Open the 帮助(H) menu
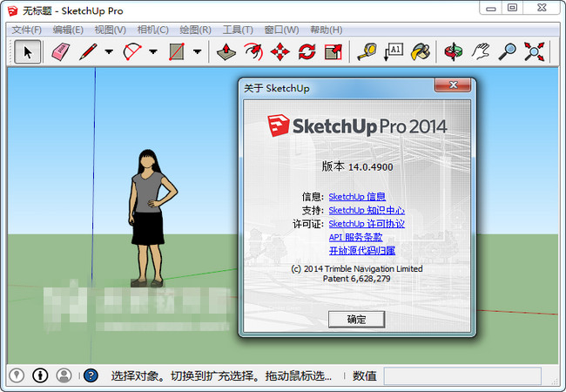 (326, 30)
